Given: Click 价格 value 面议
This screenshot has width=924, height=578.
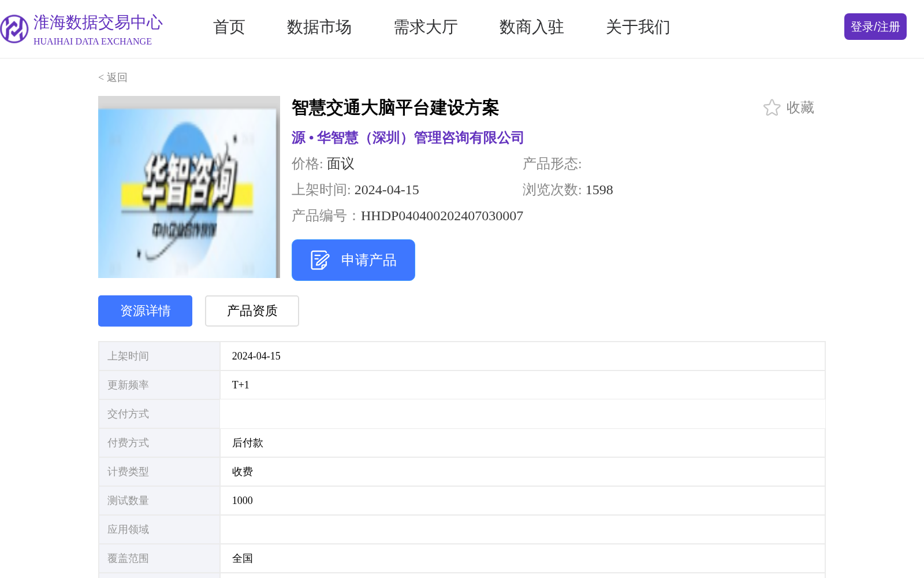Looking at the screenshot, I should pyautogui.click(x=341, y=164).
